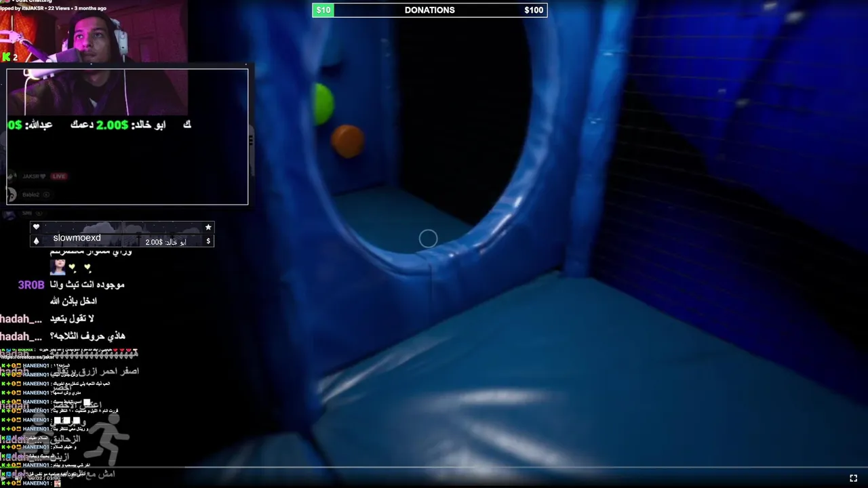Click the 00:02 / 01:00 time display
This screenshot has height=488, width=868.
[46, 479]
